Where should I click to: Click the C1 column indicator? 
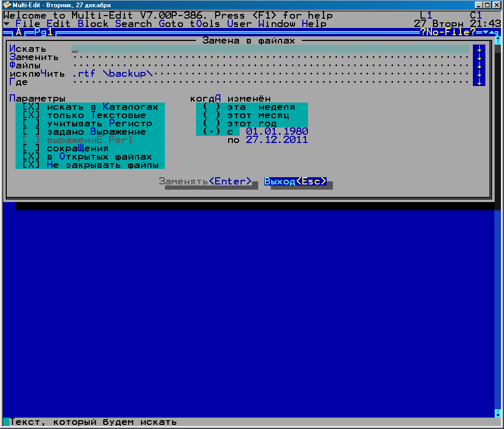475,15
